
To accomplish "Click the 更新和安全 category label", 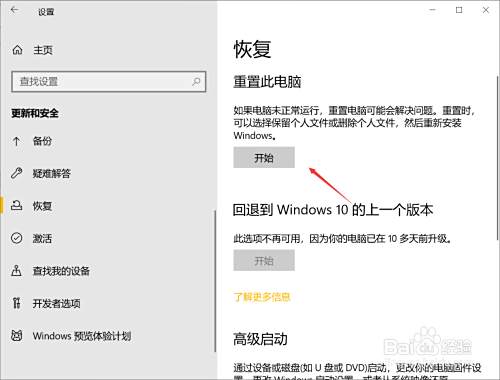I will click(x=35, y=113).
